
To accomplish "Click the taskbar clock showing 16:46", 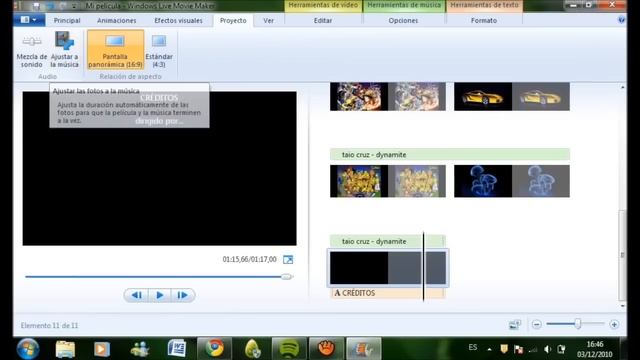I will point(595,349).
